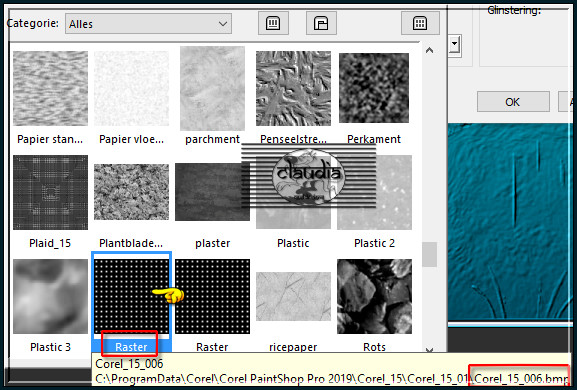Click the texture list scrollbar handle

429,254
